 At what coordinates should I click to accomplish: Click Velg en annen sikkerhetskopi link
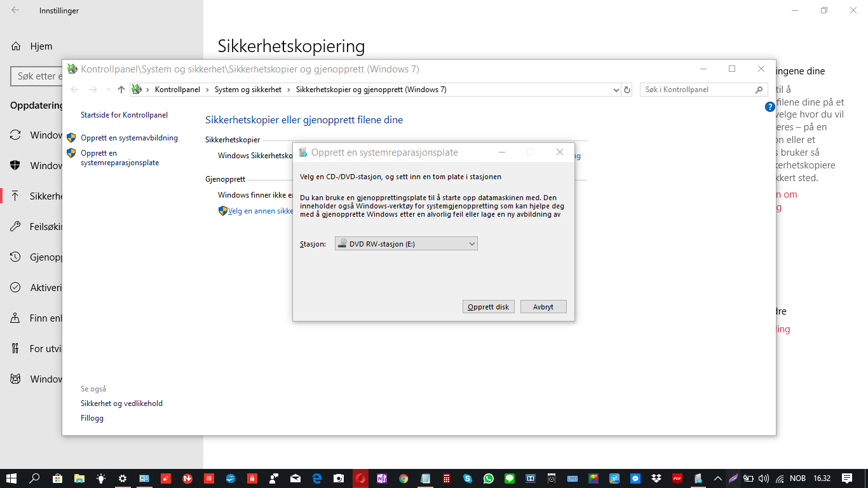tap(260, 211)
